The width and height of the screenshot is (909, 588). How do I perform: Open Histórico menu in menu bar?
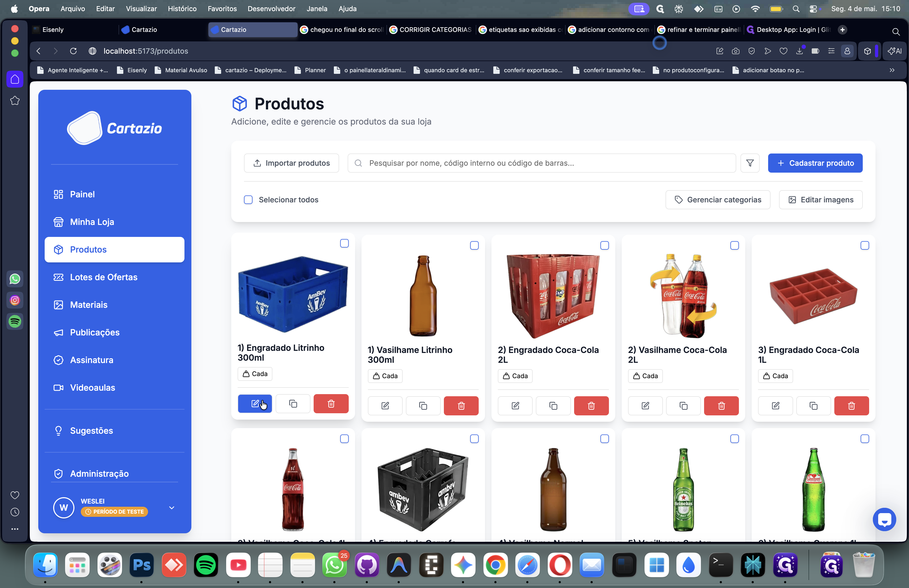(182, 8)
